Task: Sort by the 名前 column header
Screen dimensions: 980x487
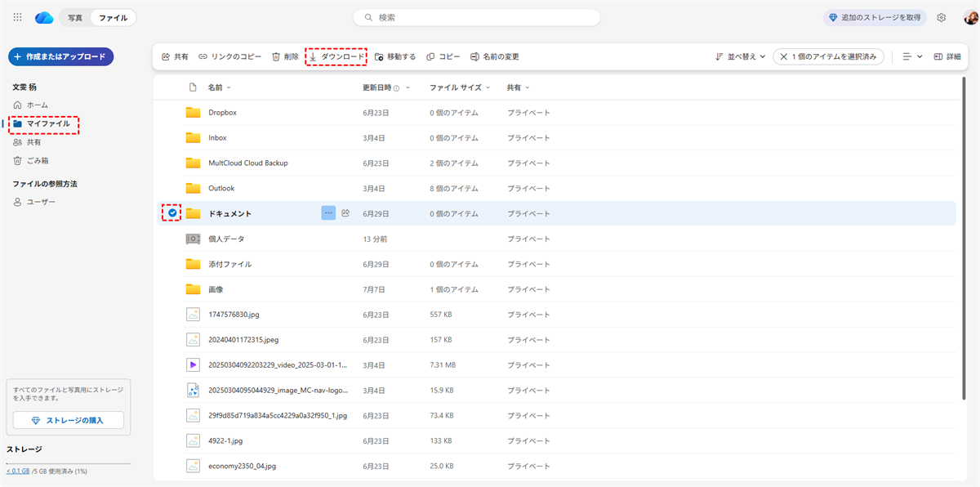Action: tap(216, 87)
